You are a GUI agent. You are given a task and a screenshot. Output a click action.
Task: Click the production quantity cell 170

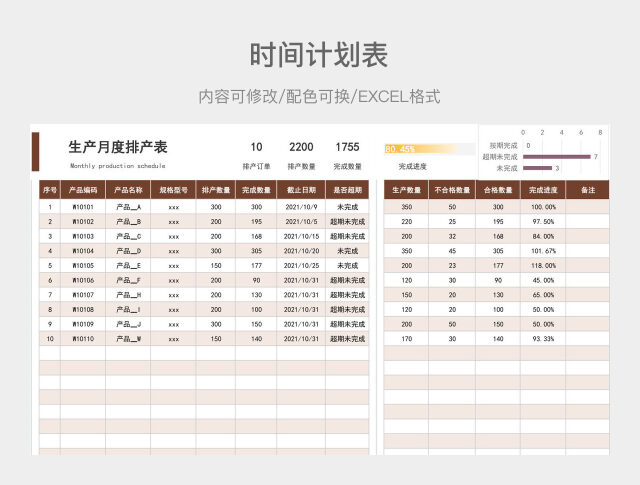pyautogui.click(x=407, y=339)
